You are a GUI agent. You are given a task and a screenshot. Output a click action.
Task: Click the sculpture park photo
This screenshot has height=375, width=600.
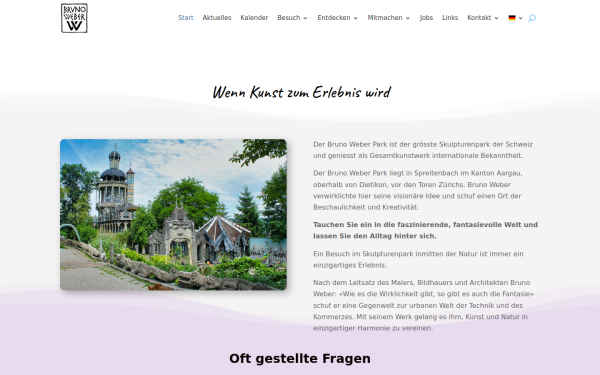click(x=173, y=214)
